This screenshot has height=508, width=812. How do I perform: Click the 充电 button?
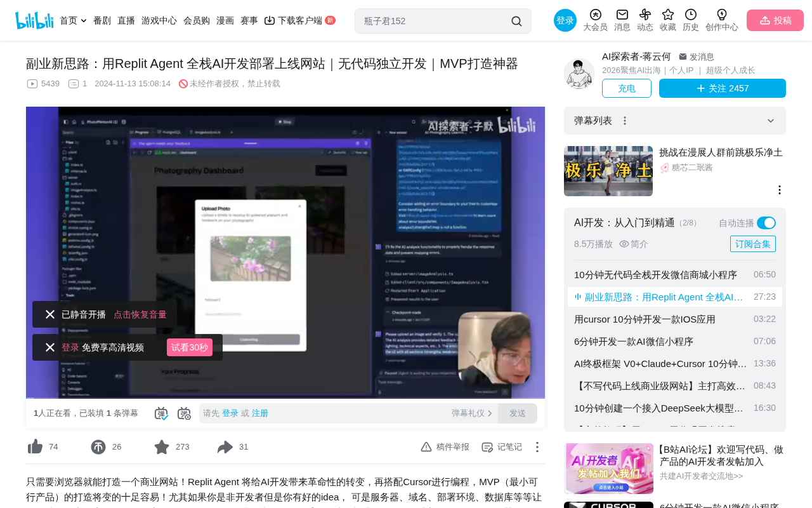pos(627,88)
